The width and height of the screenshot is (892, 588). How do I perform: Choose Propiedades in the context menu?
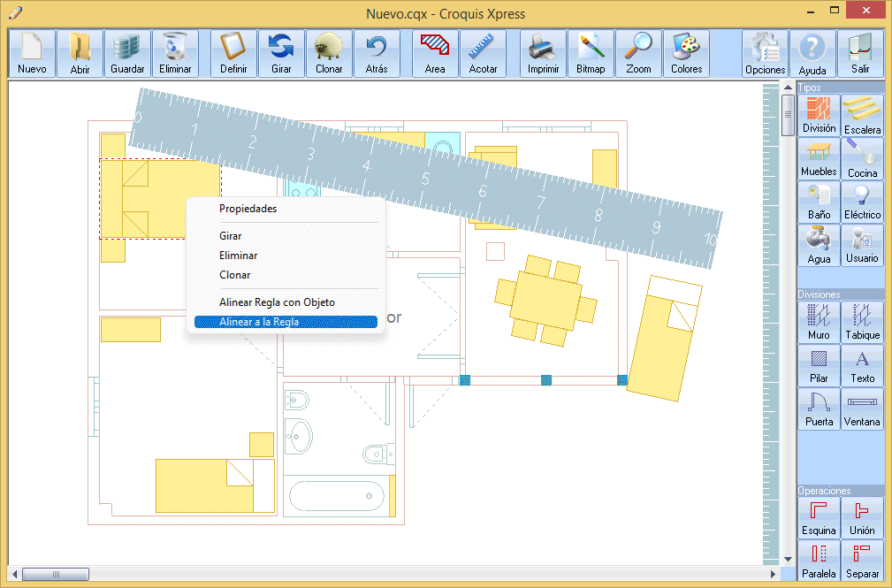pos(248,209)
